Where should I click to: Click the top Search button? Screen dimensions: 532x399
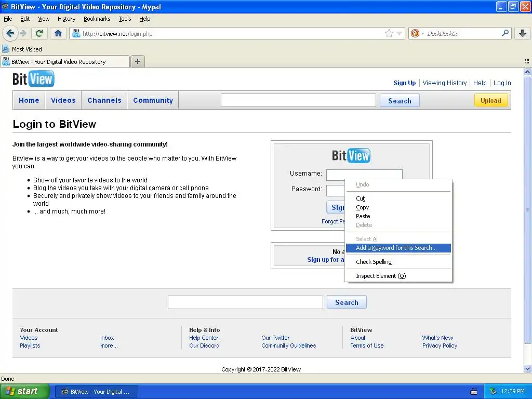[x=400, y=100]
